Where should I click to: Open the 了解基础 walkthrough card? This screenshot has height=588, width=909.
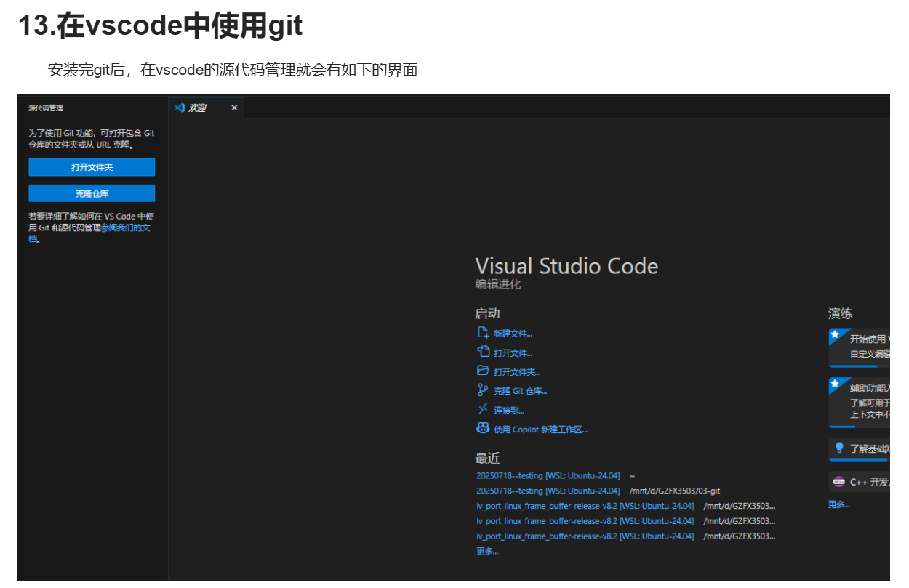[859, 449]
